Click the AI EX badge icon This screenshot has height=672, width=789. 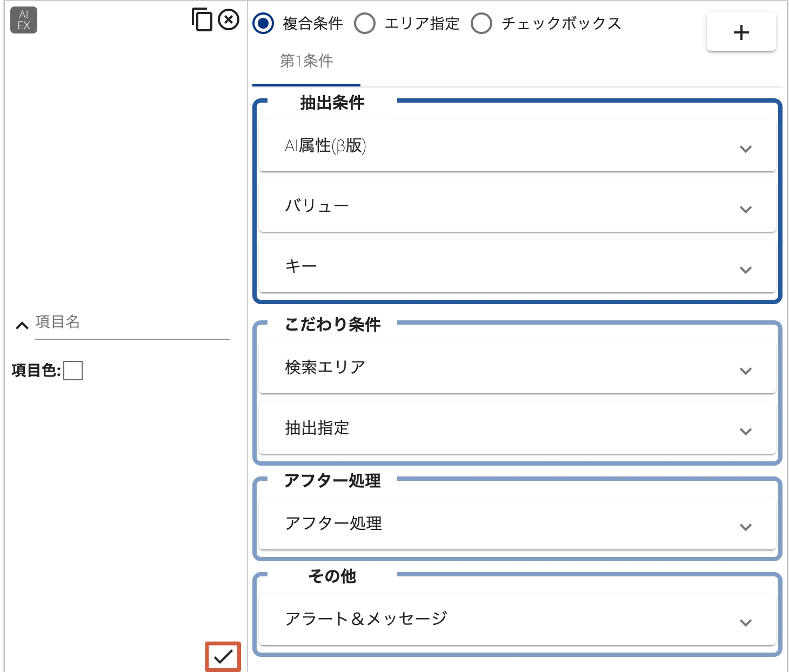click(x=24, y=20)
